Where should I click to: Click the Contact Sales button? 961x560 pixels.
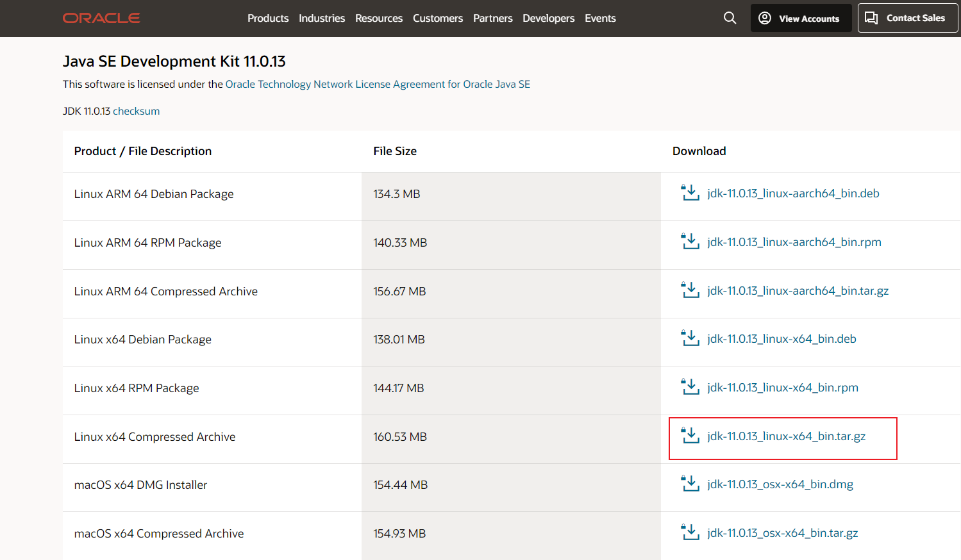(908, 18)
